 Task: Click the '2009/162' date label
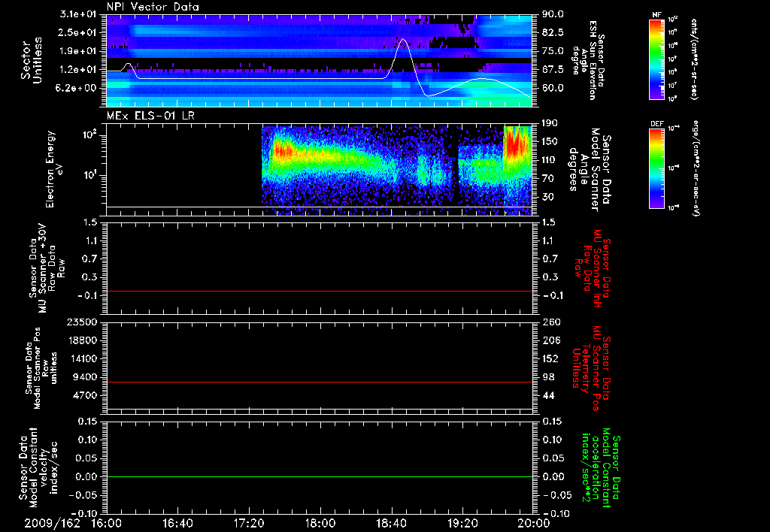point(53,523)
